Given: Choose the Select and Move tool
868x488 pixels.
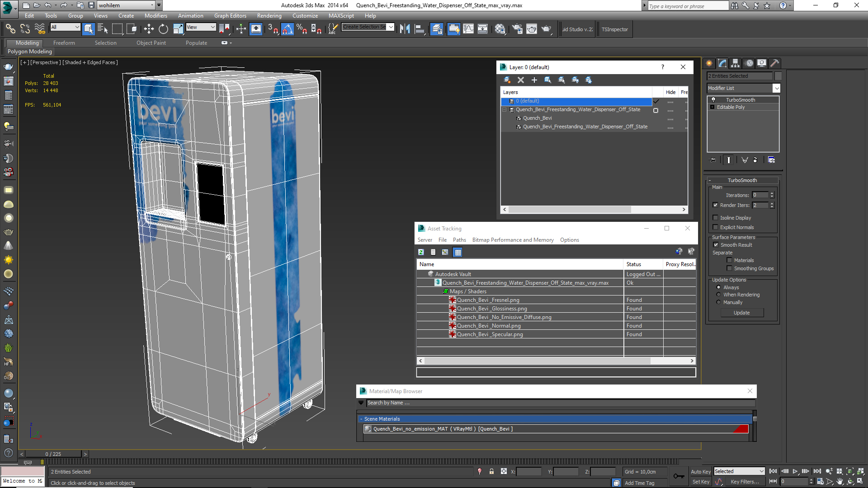Looking at the screenshot, I should 149,29.
